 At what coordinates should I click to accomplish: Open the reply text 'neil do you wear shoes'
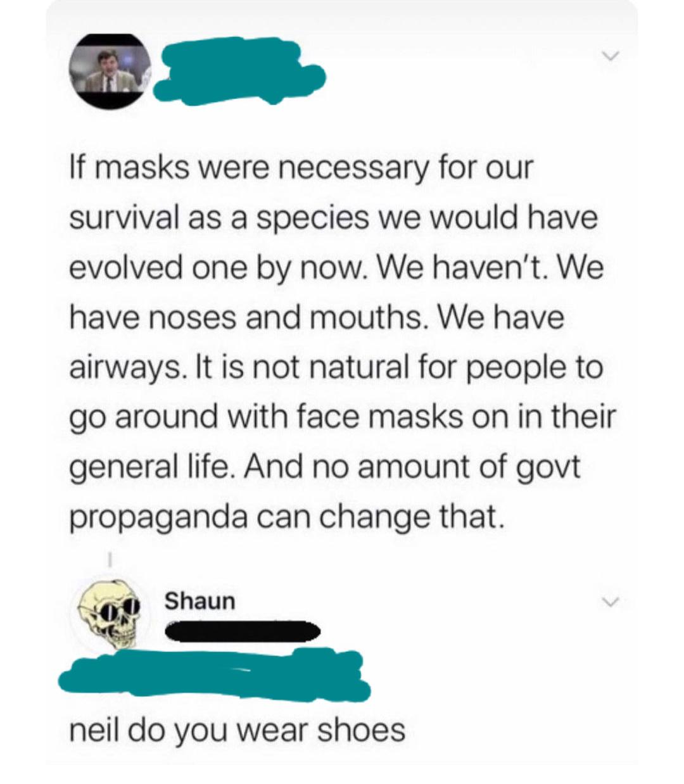click(x=237, y=731)
